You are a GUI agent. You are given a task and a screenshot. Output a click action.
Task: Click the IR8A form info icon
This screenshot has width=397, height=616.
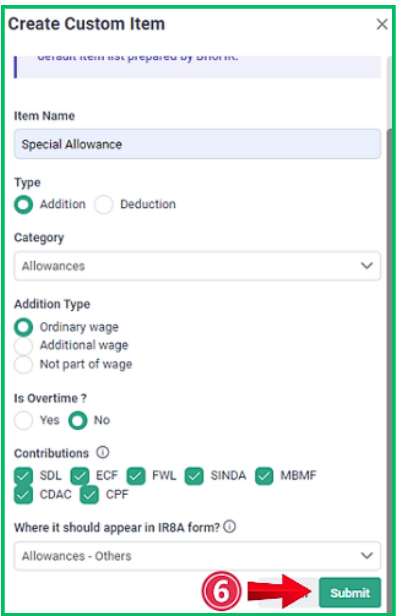tap(230, 526)
